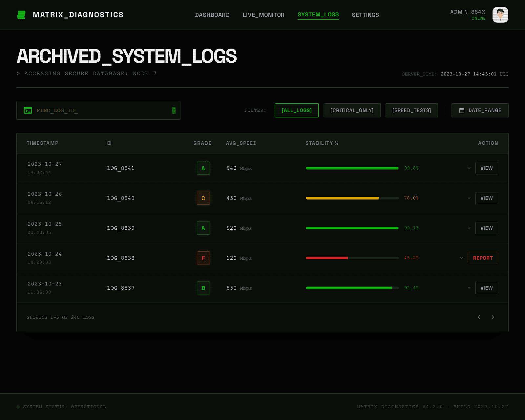Click the LOG_8841 ID cell
Screen dimensions: 525x420
(121, 168)
